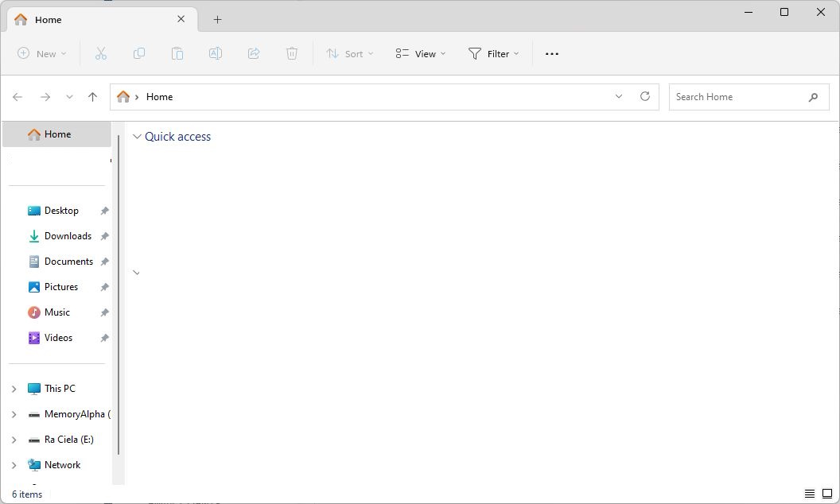Open the See more ellipsis menu

pos(552,53)
